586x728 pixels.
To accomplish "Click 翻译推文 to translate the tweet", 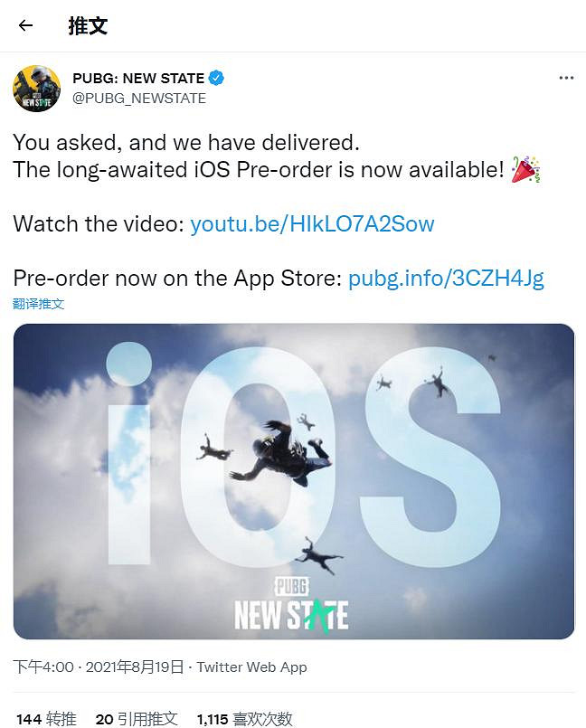I will click(x=39, y=304).
